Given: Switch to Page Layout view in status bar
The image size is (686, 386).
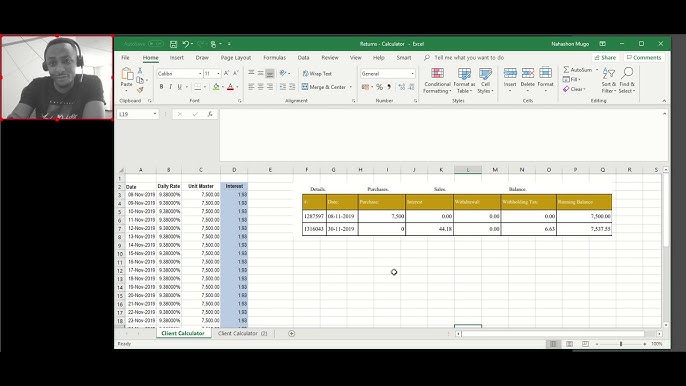Looking at the screenshot, I should [x=569, y=344].
